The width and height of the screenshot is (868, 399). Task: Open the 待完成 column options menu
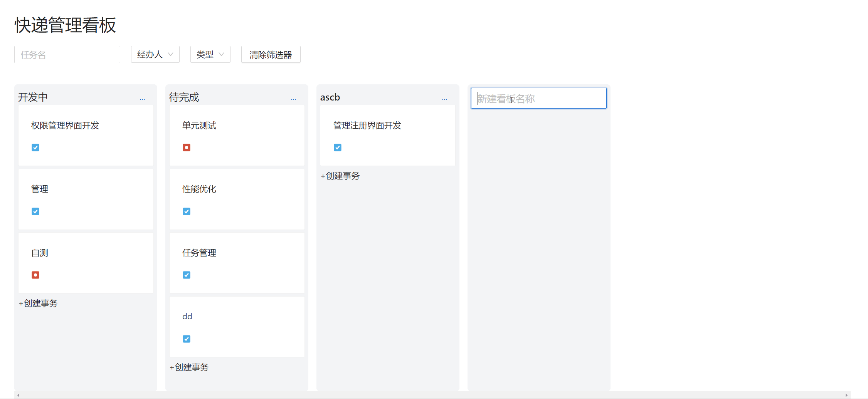[294, 99]
